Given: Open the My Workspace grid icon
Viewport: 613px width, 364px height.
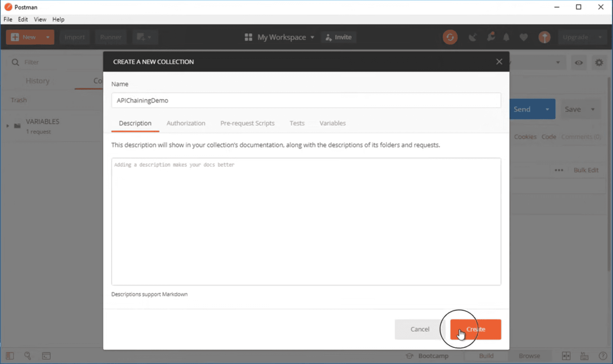Looking at the screenshot, I should tap(248, 37).
